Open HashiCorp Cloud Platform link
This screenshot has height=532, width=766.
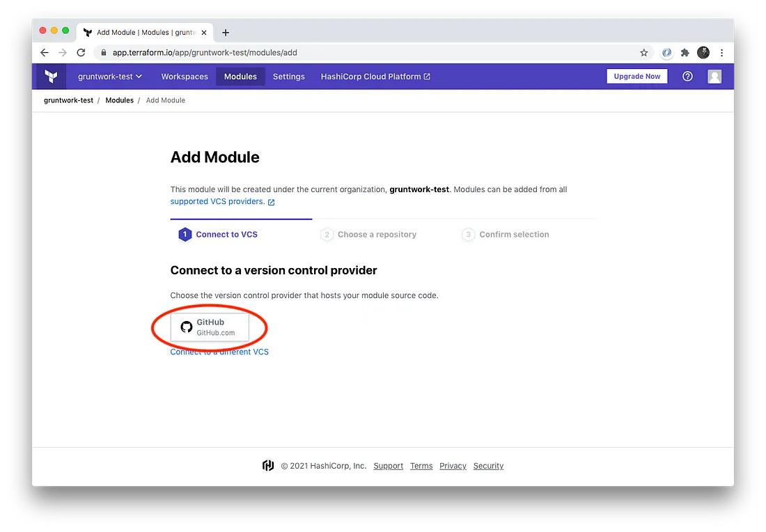[x=375, y=77]
